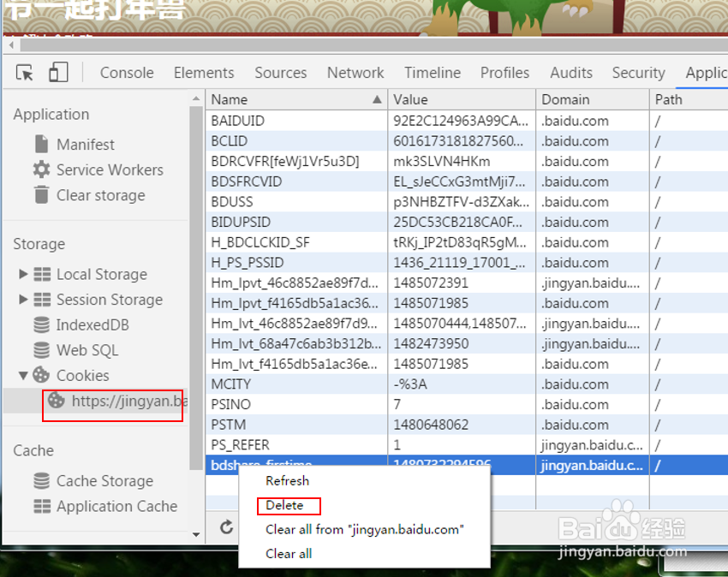Click the Cookies cookie icon
Screen dimensions: 728x577
(x=41, y=375)
